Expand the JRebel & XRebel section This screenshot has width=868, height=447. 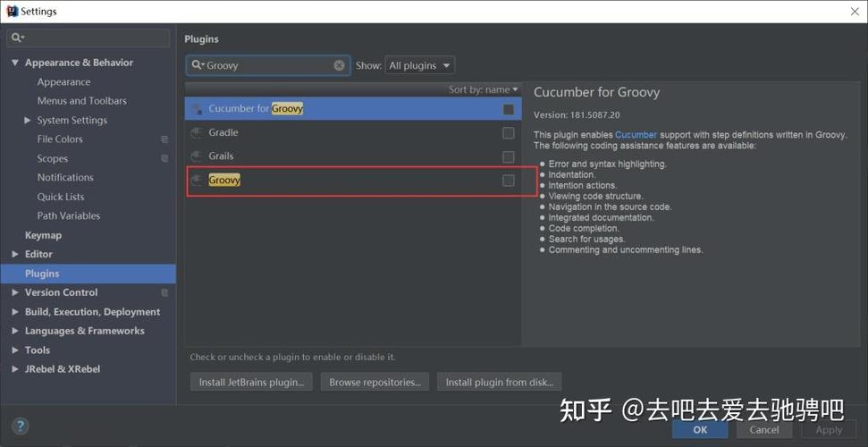[15, 369]
